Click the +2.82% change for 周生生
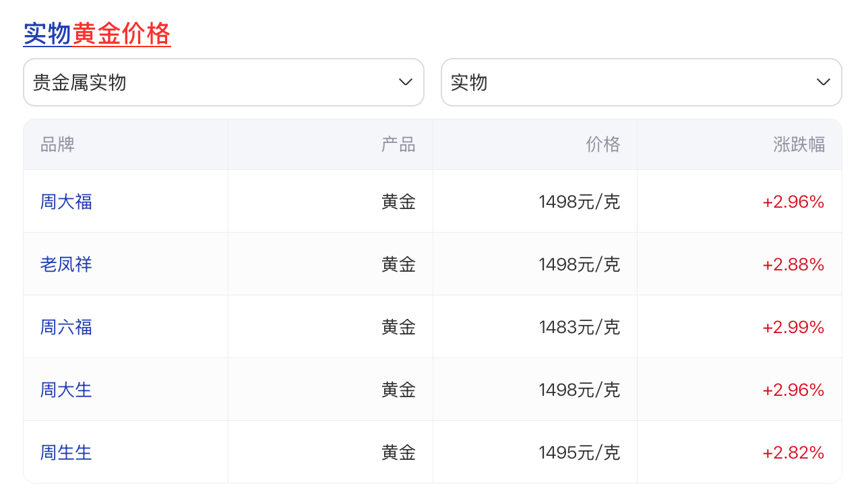This screenshot has width=868, height=499. click(793, 452)
